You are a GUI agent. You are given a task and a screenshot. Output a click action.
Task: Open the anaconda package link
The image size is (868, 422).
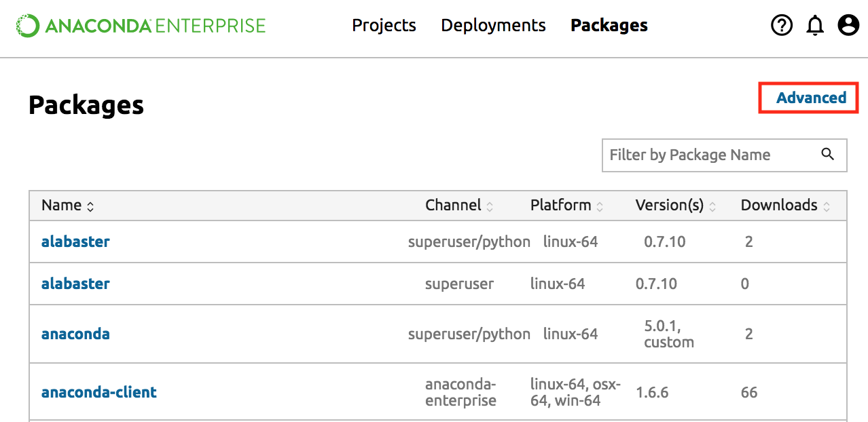75,334
